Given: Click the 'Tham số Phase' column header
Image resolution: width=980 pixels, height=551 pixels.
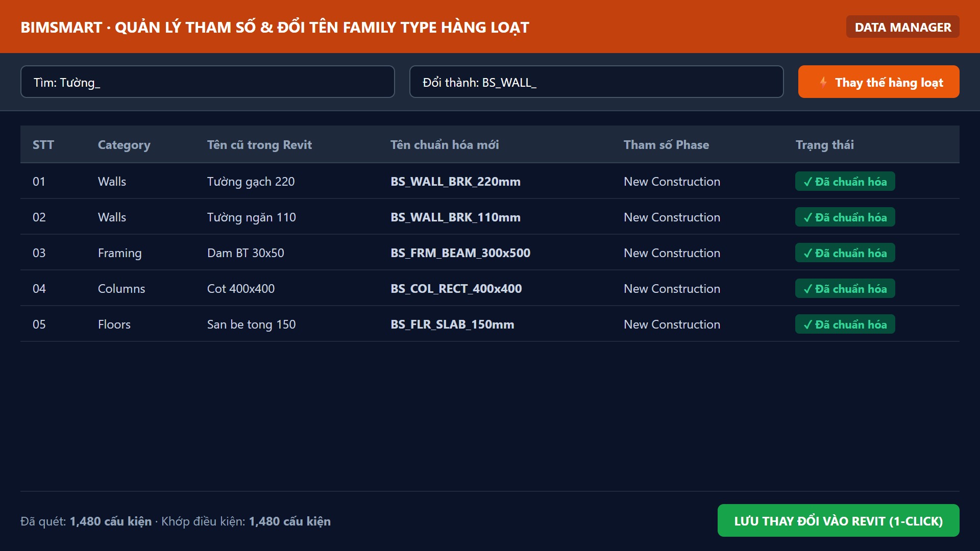Looking at the screenshot, I should pyautogui.click(x=666, y=145).
